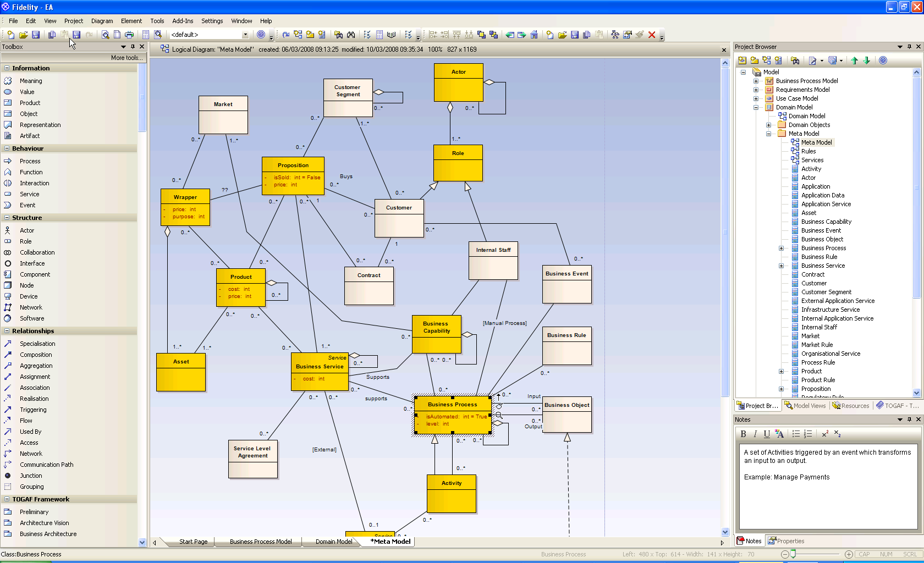Select the Aggregation relationship tool

coord(36,366)
